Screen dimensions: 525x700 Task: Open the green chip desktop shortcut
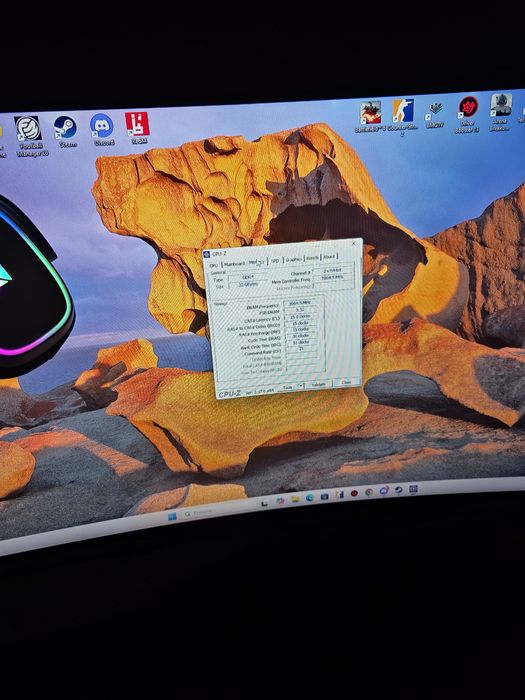click(x=434, y=114)
